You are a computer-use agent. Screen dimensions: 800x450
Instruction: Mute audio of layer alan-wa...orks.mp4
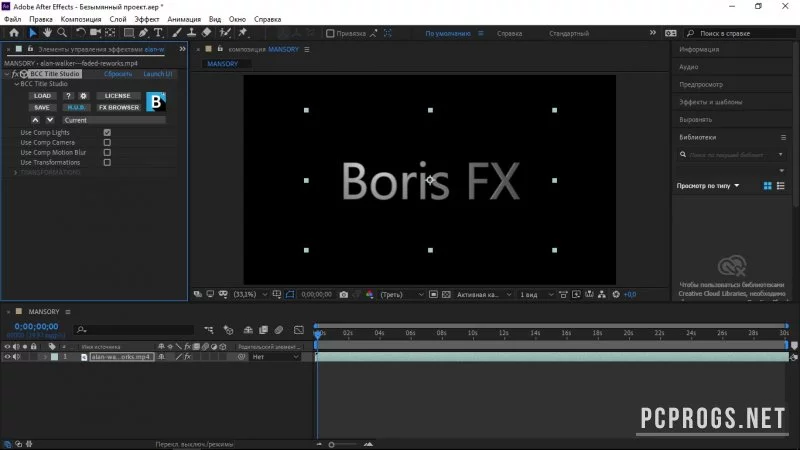[16, 357]
